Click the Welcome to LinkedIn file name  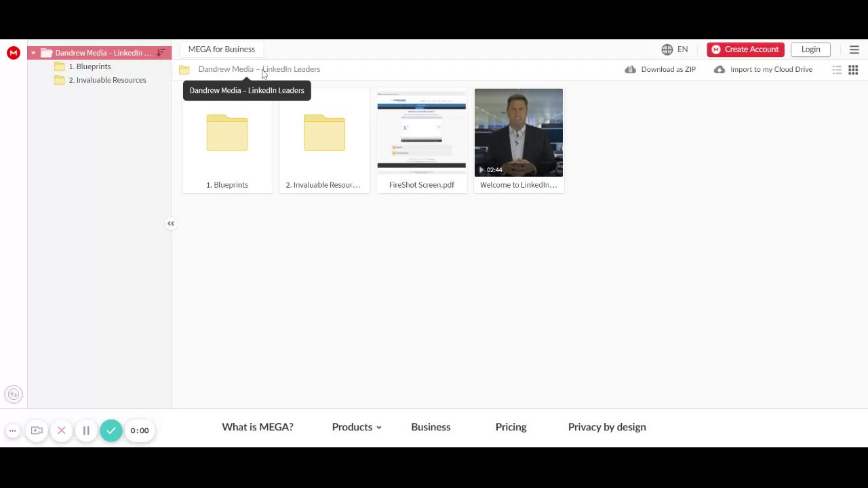519,185
